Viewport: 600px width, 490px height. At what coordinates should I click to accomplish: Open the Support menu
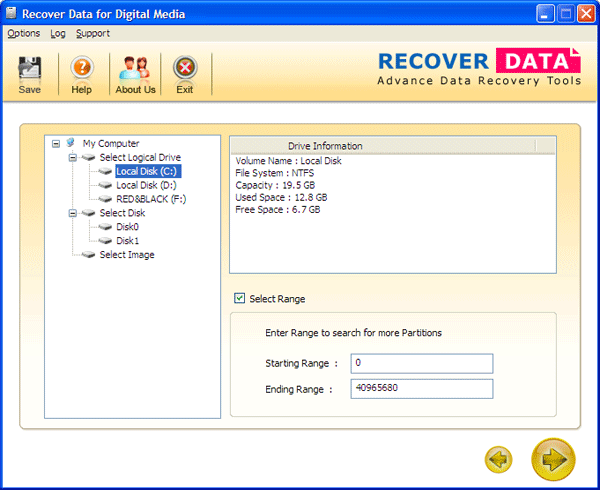tap(93, 33)
